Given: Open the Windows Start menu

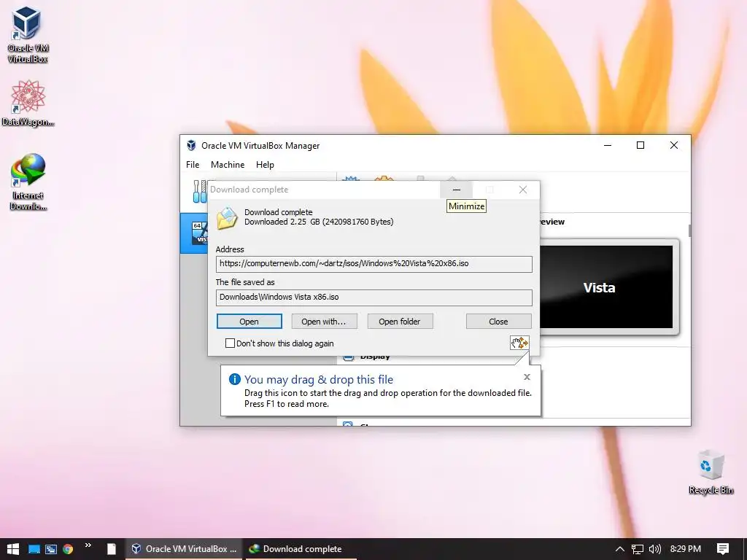Looking at the screenshot, I should pos(13,548).
